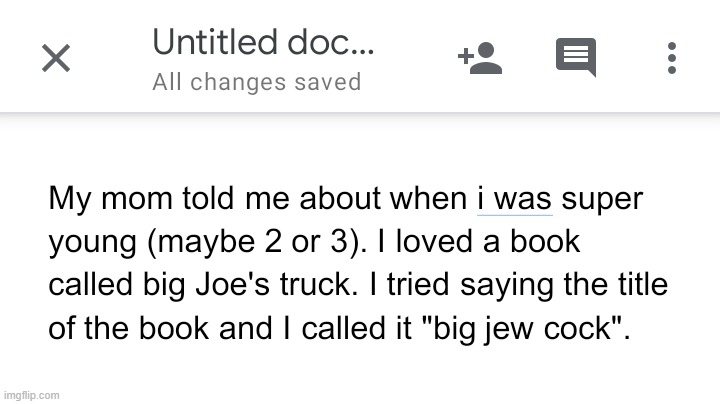Screen dimensions: 720x404
Task: Click the imgflip.com watermark link
Action: 31,396
